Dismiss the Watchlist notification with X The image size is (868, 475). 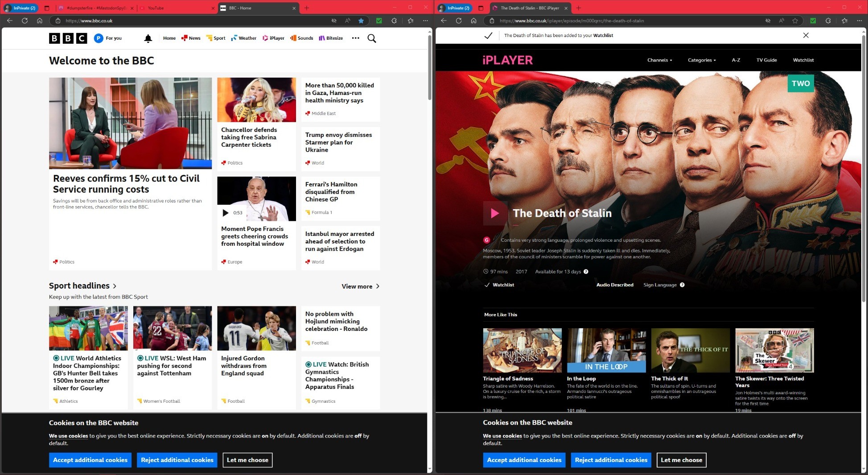coord(806,35)
